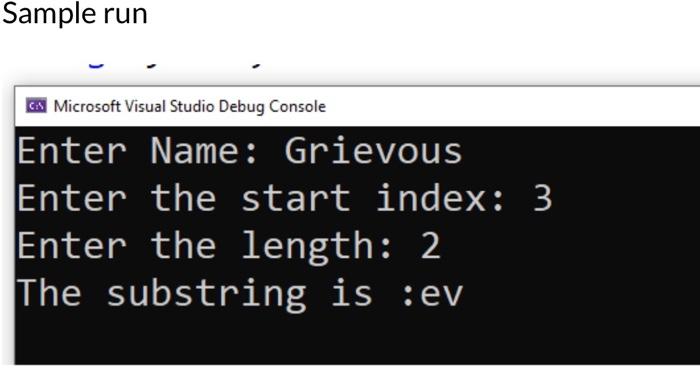700x375 pixels.
Task: Click the 'Enter the start index:' line
Action: coord(261,198)
